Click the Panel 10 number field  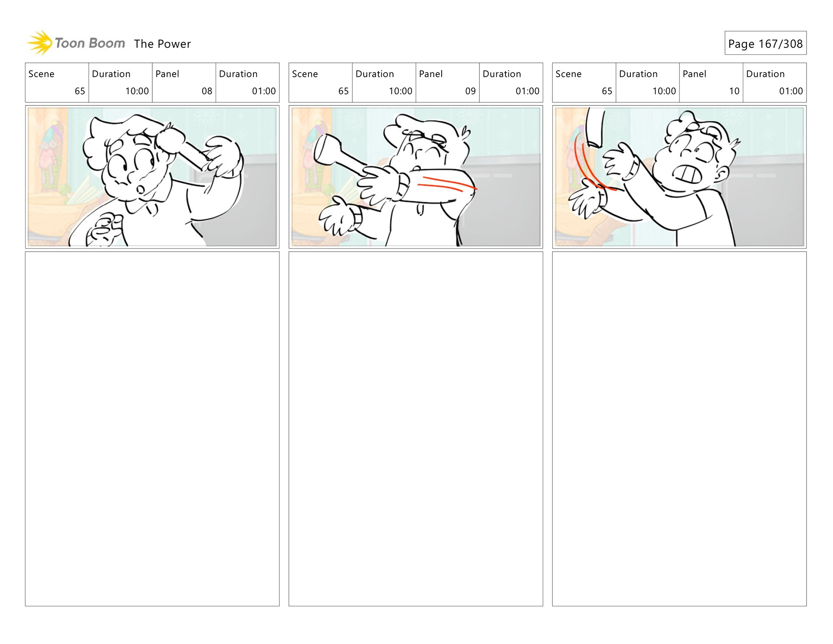click(x=711, y=82)
